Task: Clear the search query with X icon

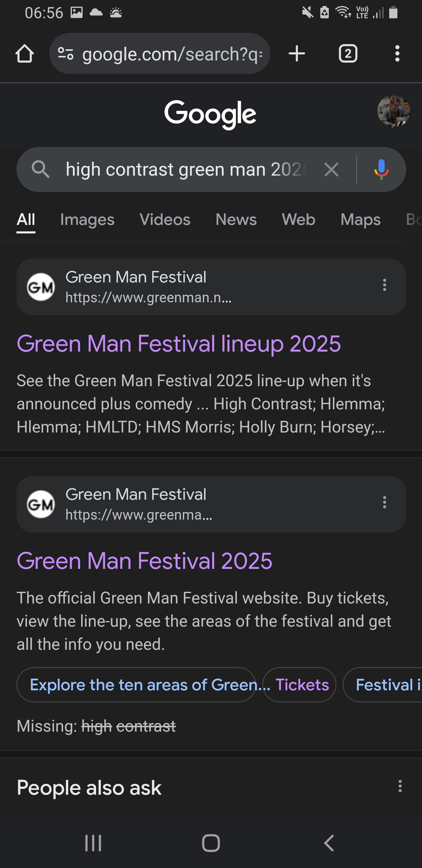Action: point(331,169)
